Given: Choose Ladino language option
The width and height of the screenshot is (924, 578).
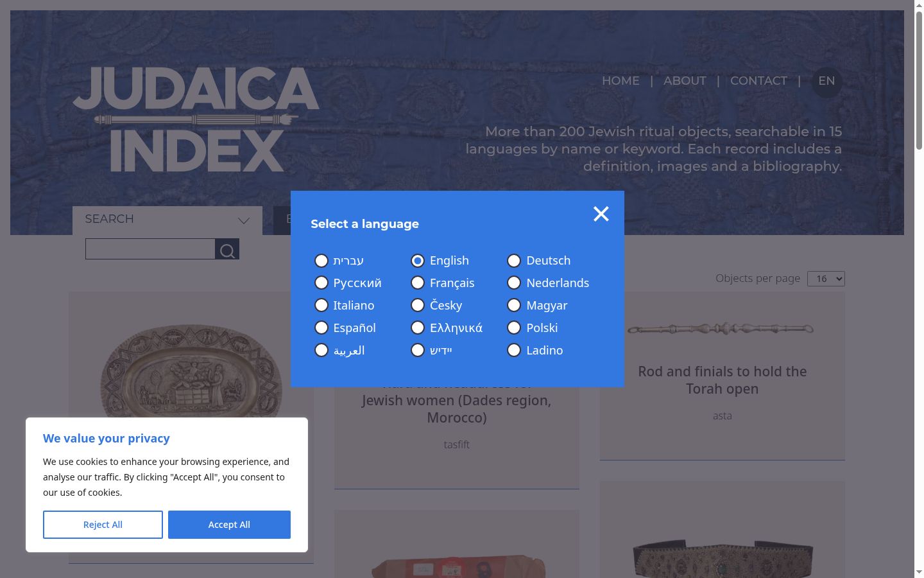Looking at the screenshot, I should 514,351.
